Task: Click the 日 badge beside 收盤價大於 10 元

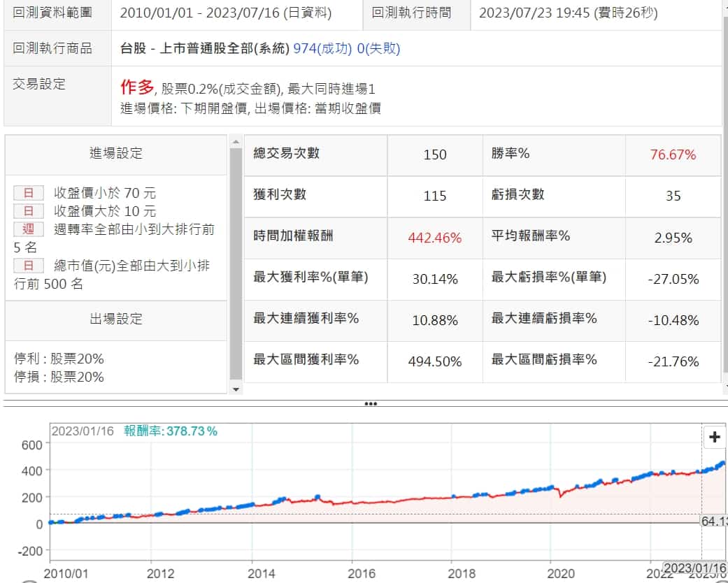Action: click(29, 211)
